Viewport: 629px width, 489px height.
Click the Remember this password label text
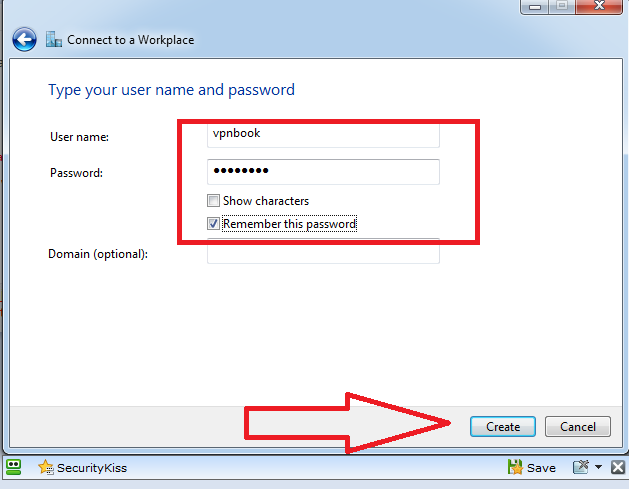pos(289,224)
